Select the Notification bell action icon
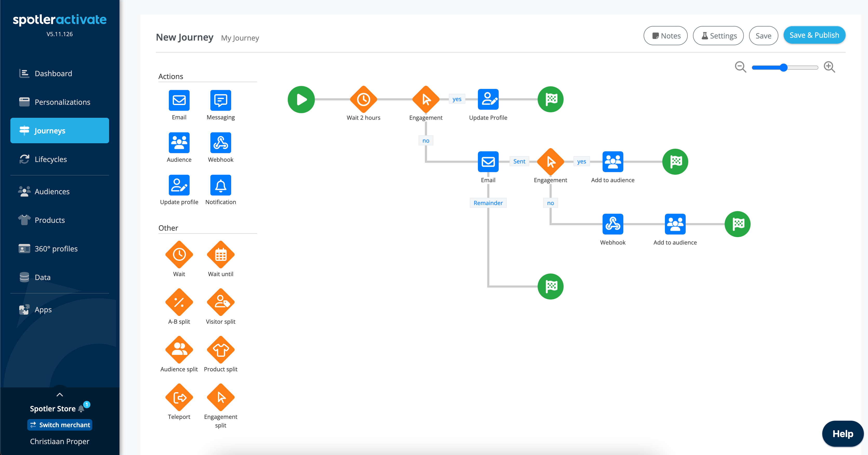 click(x=220, y=185)
